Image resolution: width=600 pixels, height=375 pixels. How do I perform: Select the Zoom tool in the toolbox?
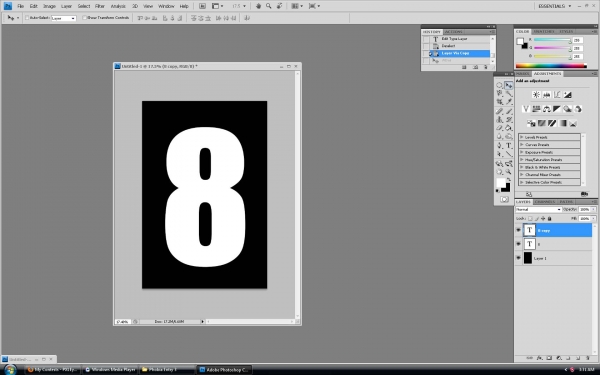(509, 172)
